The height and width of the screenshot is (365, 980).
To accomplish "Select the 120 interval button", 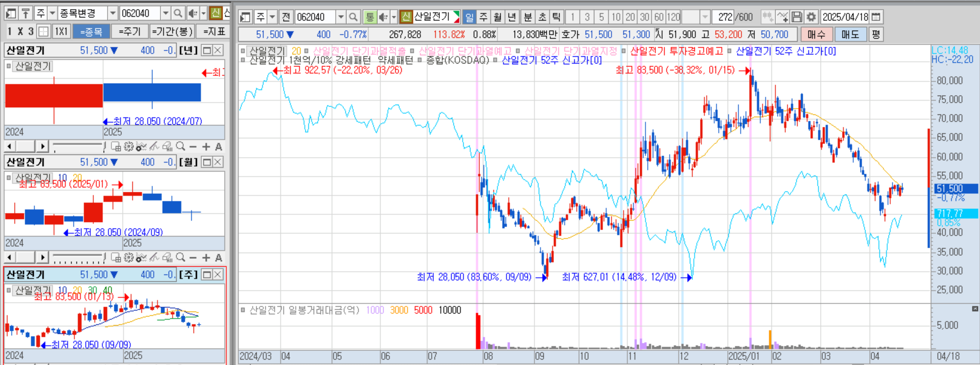I will point(673,17).
